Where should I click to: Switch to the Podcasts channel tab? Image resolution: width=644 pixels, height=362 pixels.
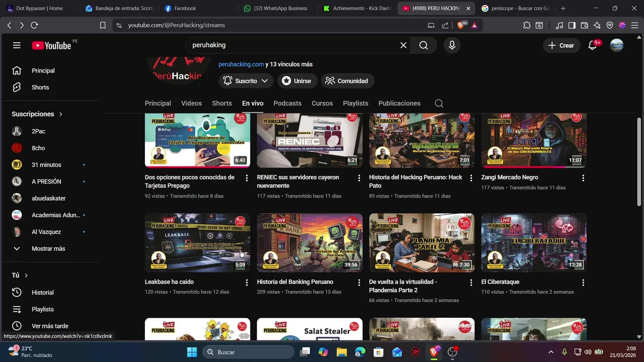click(x=287, y=103)
